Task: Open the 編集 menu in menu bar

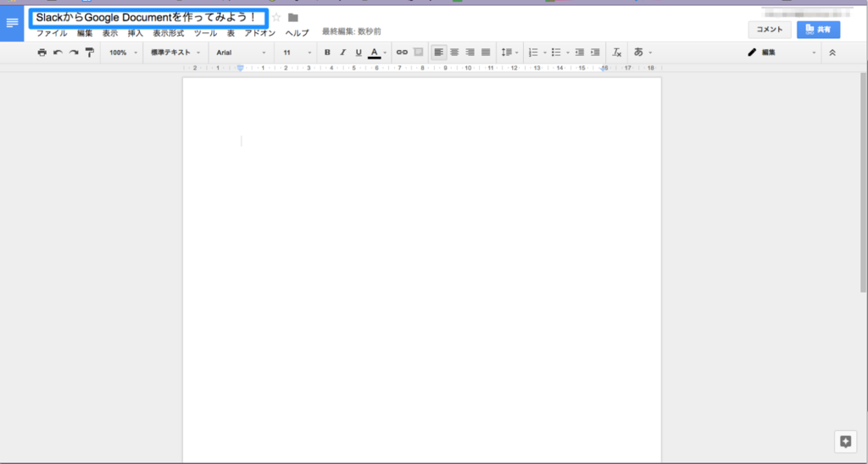Action: [85, 33]
